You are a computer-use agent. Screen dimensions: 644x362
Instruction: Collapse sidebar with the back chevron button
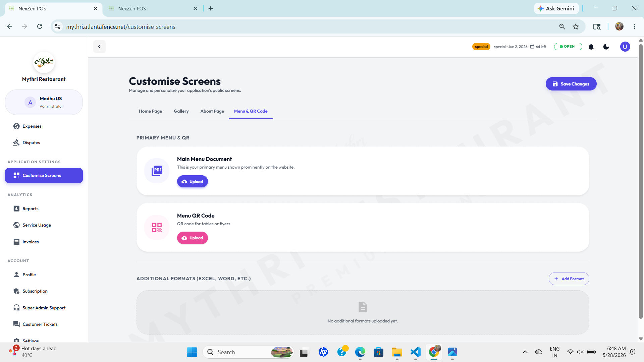click(x=99, y=47)
